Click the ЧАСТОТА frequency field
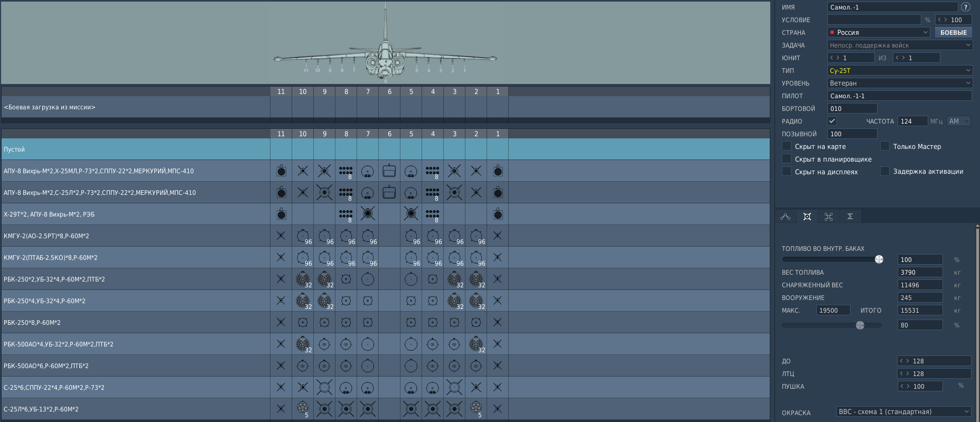The width and height of the screenshot is (980, 422). pyautogui.click(x=913, y=121)
